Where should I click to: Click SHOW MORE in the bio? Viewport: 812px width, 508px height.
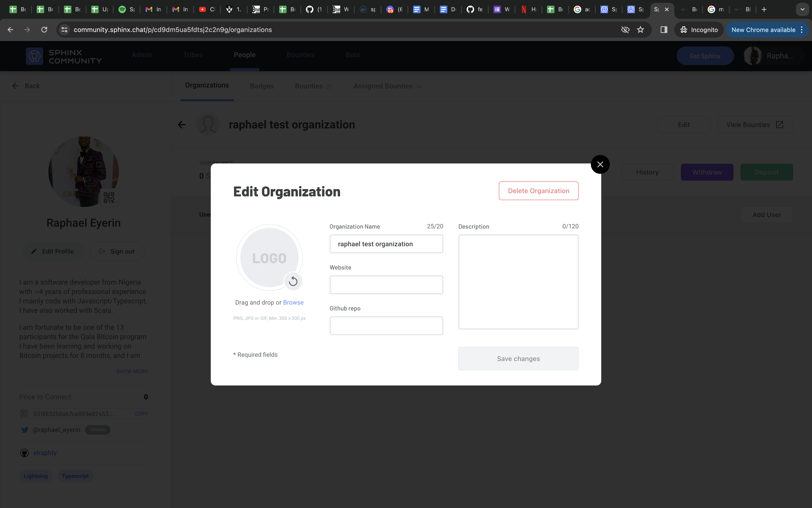click(132, 371)
